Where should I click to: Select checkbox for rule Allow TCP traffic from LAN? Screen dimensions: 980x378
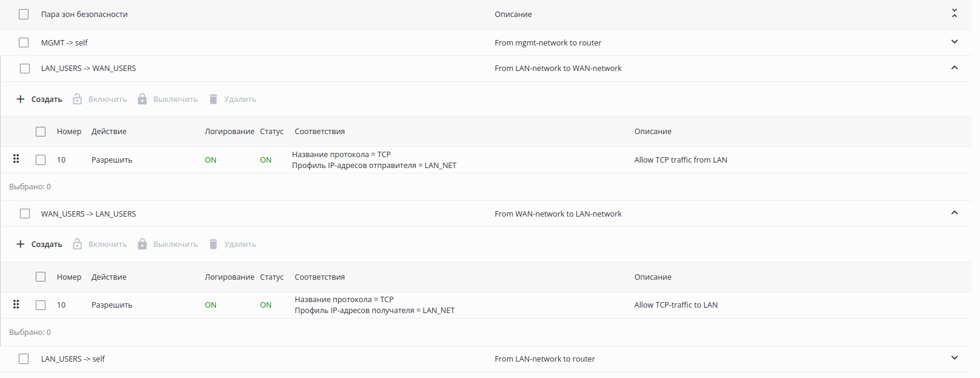point(41,160)
